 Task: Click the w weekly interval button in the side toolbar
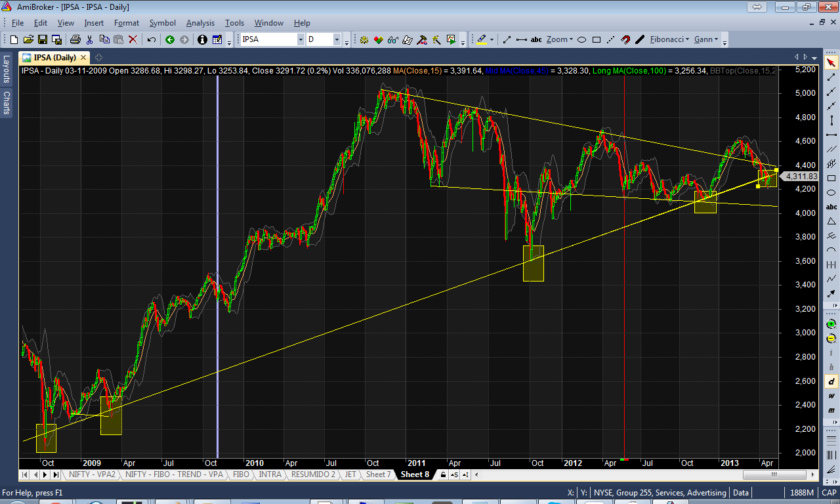(x=831, y=396)
